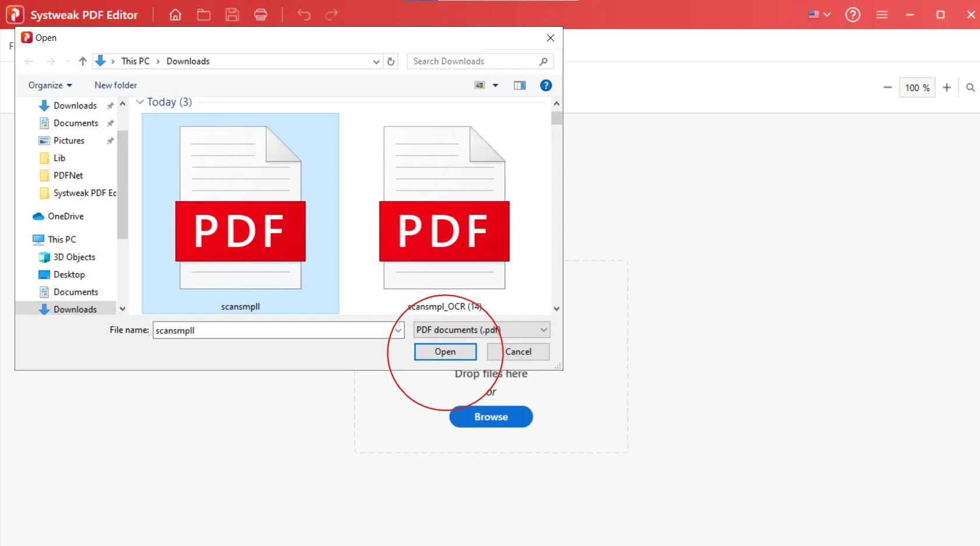The width and height of the screenshot is (980, 546).
Task: Click the Browse button
Action: point(491,416)
